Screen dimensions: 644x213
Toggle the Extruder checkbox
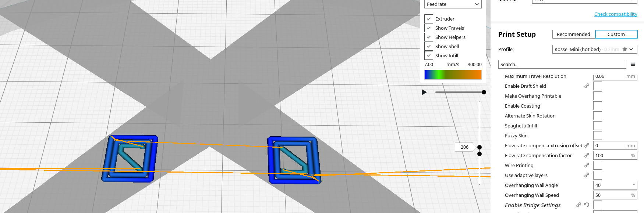[428, 19]
